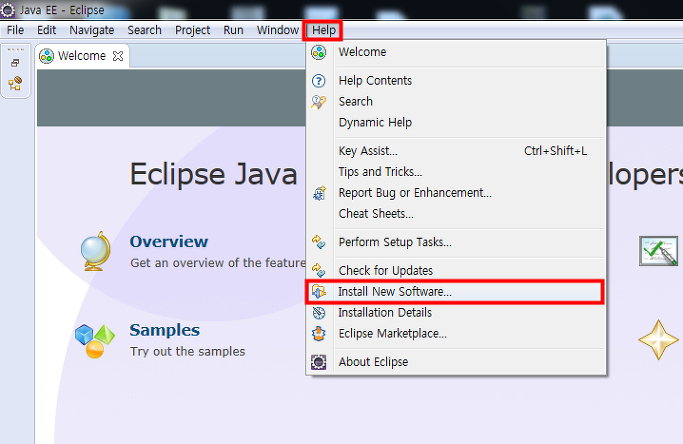
Task: Open Installation Details
Action: 456,312
